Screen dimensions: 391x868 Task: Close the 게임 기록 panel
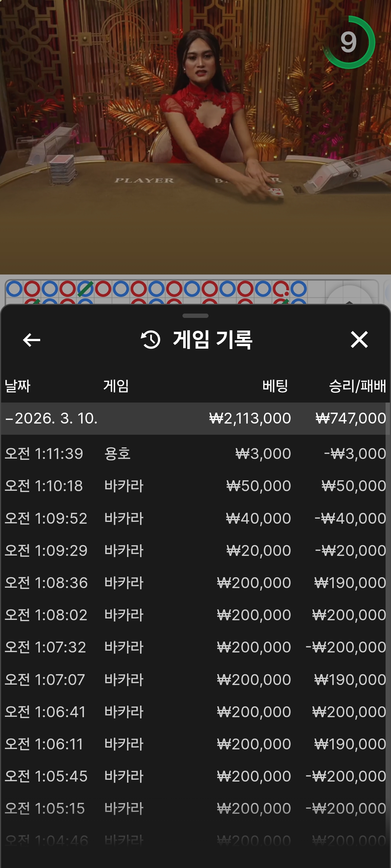pyautogui.click(x=359, y=340)
